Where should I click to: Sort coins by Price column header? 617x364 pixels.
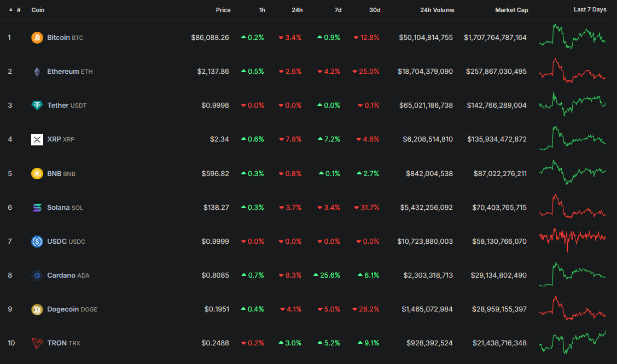(x=223, y=10)
